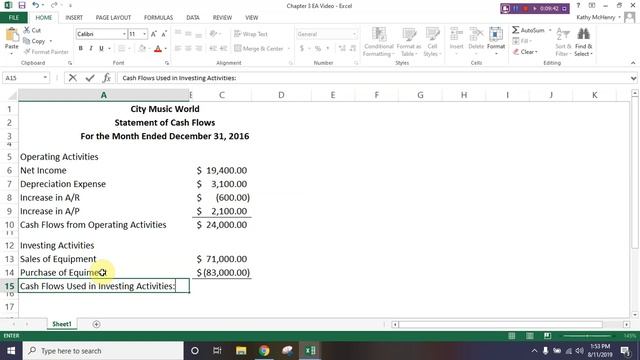Open the font size dropdown
The width and height of the screenshot is (640, 360).
pyautogui.click(x=144, y=34)
